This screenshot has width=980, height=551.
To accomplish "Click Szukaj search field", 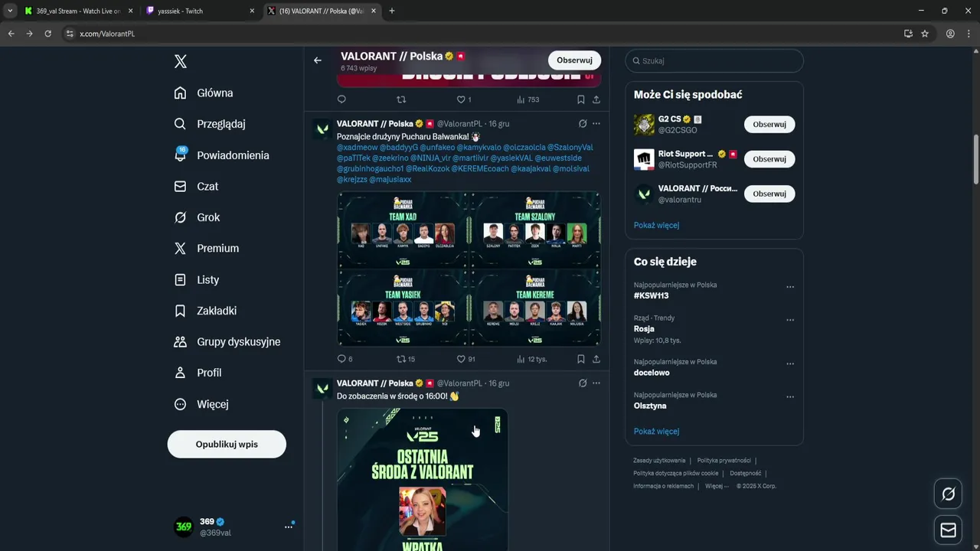I will tap(714, 60).
